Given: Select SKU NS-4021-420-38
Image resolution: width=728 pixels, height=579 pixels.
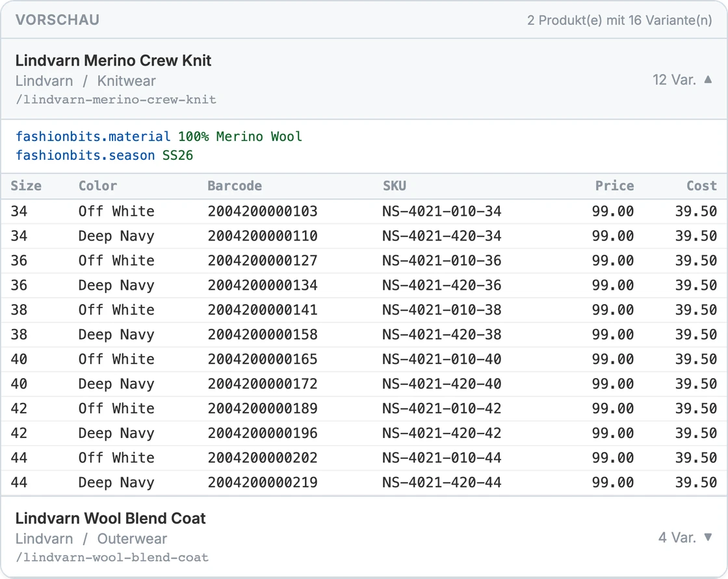Looking at the screenshot, I should [x=442, y=334].
